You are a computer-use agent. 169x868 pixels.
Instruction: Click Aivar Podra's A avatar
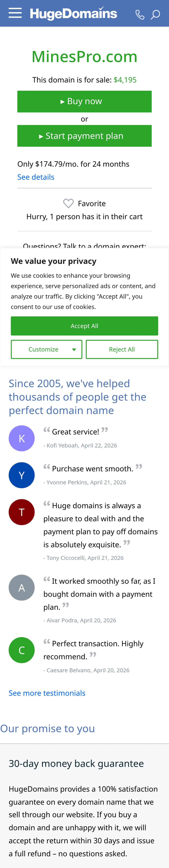coord(22,587)
